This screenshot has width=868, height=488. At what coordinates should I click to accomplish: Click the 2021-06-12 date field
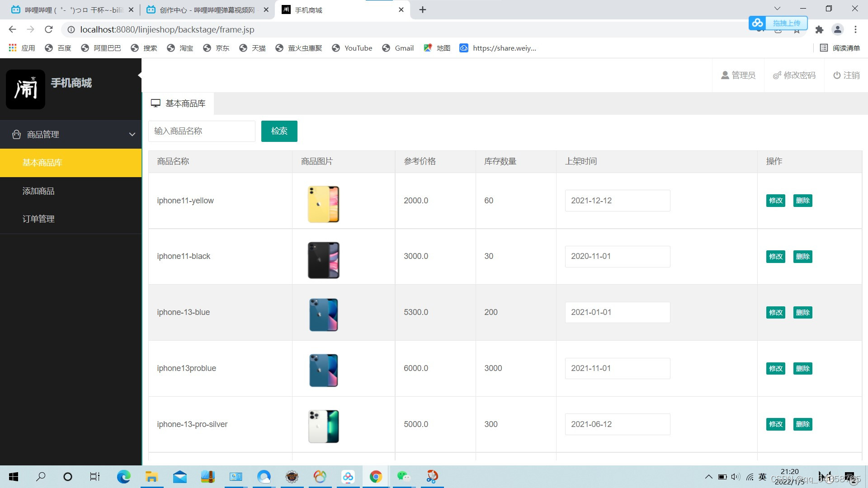[618, 424]
